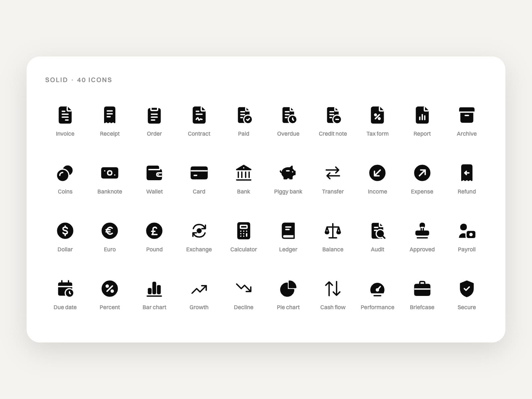This screenshot has height=399, width=532.
Task: Click the Percent circle icon
Action: point(110,289)
